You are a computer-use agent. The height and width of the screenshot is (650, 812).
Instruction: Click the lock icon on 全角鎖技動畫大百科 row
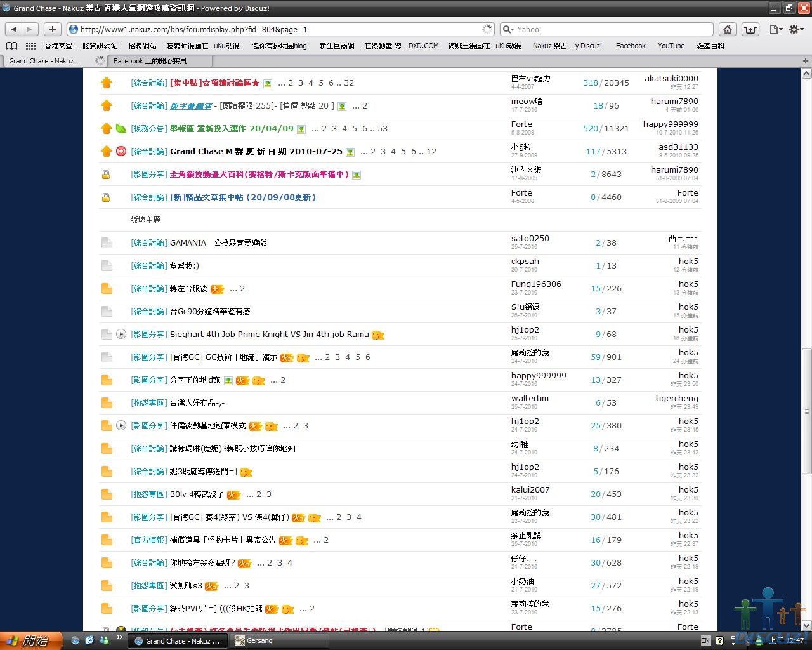pos(106,175)
